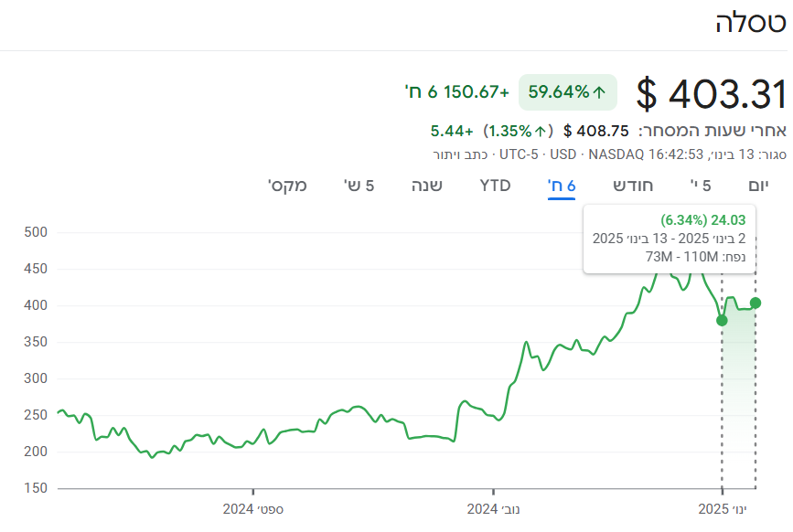The width and height of the screenshot is (793, 532).
Task: Click the after-hours price 408.75
Action: point(595,131)
